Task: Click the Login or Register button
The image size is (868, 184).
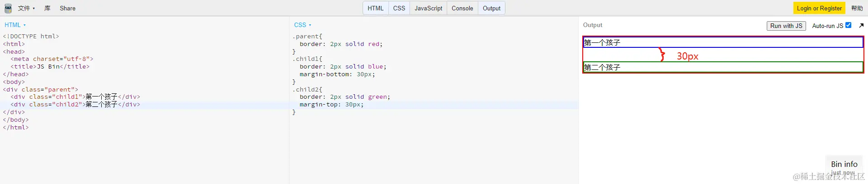Action: [819, 8]
